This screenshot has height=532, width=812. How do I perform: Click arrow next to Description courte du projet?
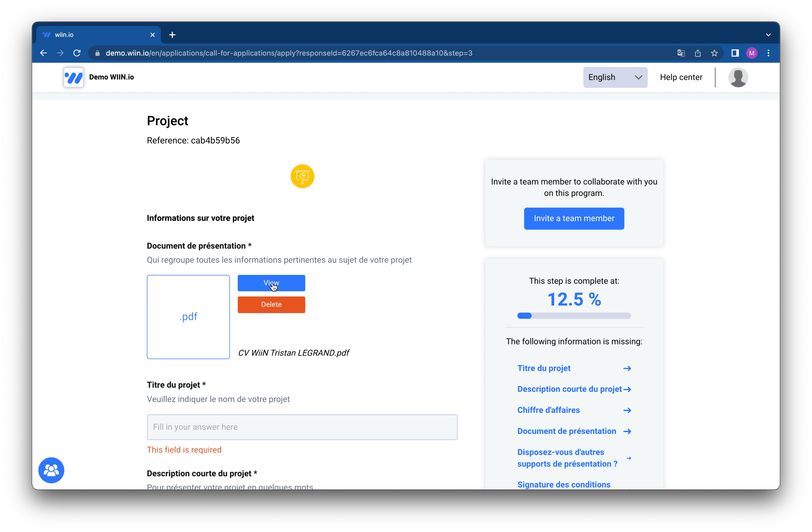[x=627, y=389]
